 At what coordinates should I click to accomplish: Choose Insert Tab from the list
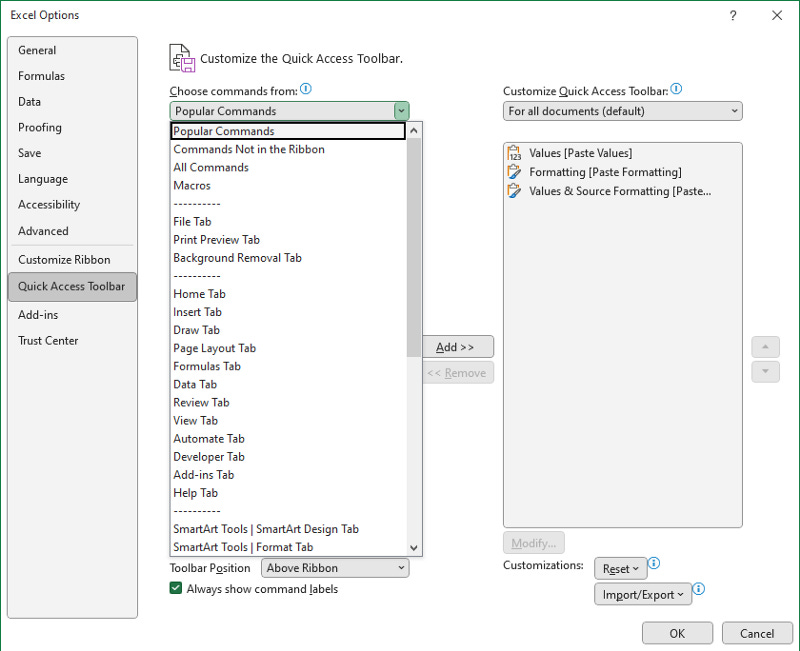tap(288, 312)
